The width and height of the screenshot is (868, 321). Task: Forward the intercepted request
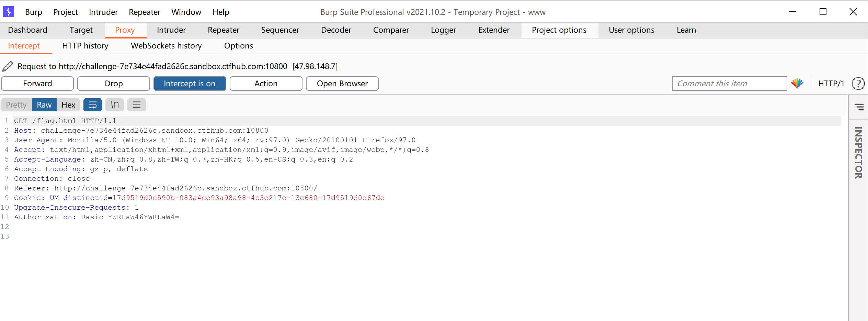[37, 84]
